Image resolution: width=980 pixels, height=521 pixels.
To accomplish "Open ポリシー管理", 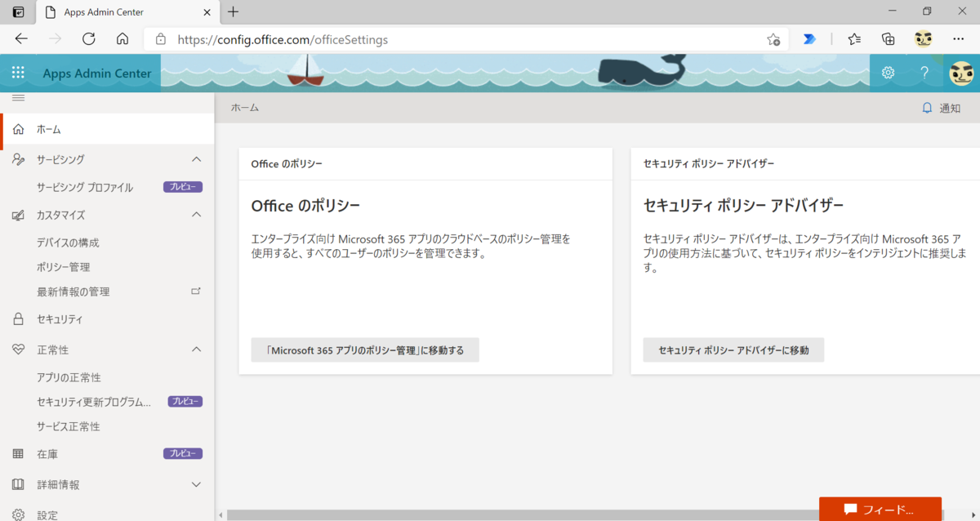I will tap(63, 267).
